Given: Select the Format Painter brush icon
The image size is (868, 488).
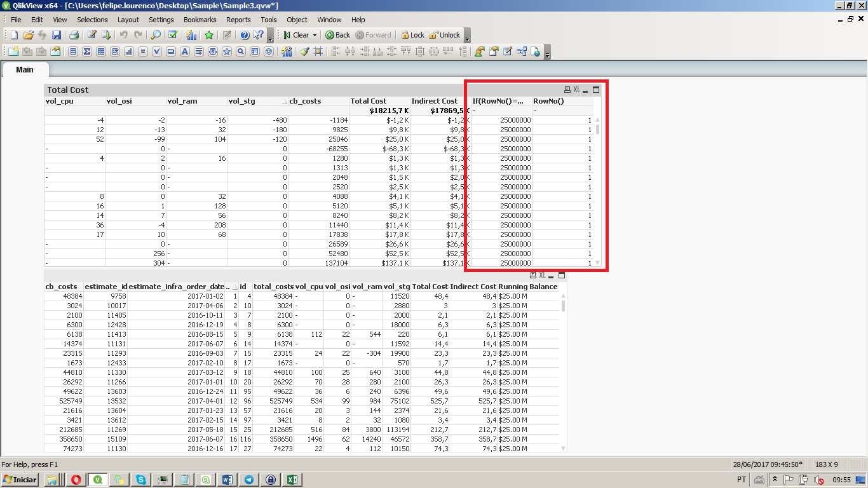Looking at the screenshot, I should click(304, 51).
